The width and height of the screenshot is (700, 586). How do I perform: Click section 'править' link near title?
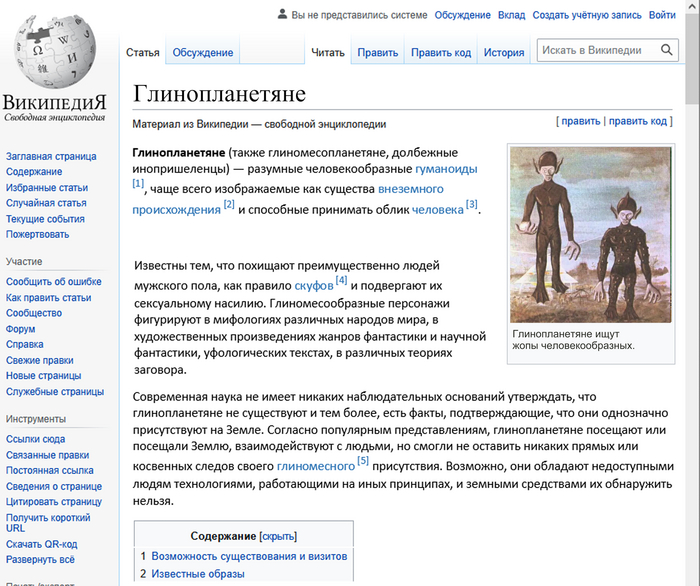[581, 121]
